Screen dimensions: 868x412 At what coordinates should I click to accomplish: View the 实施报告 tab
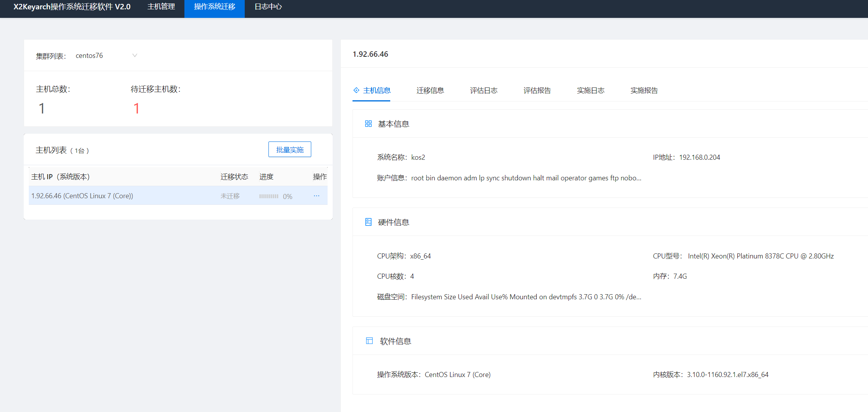[x=644, y=91]
